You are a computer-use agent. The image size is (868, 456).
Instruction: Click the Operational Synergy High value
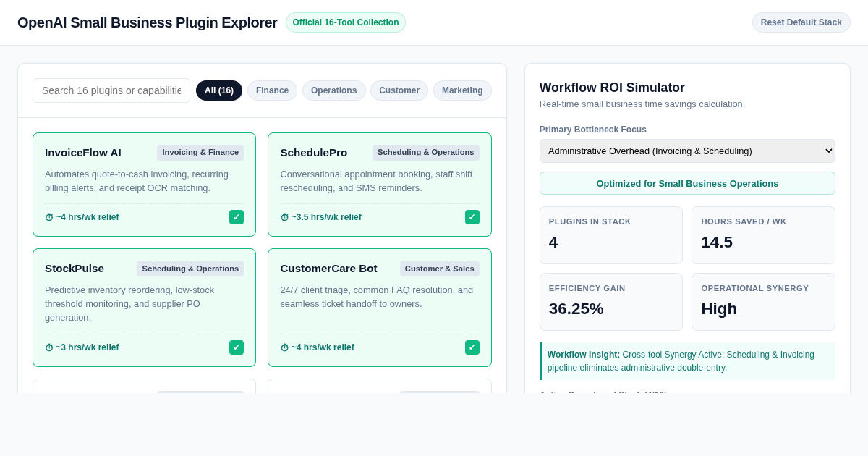click(719, 309)
